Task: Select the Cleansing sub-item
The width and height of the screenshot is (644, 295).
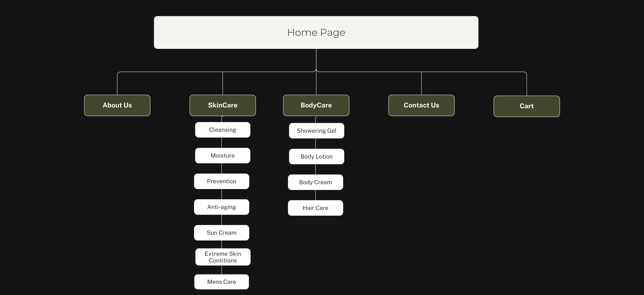Action: (222, 130)
